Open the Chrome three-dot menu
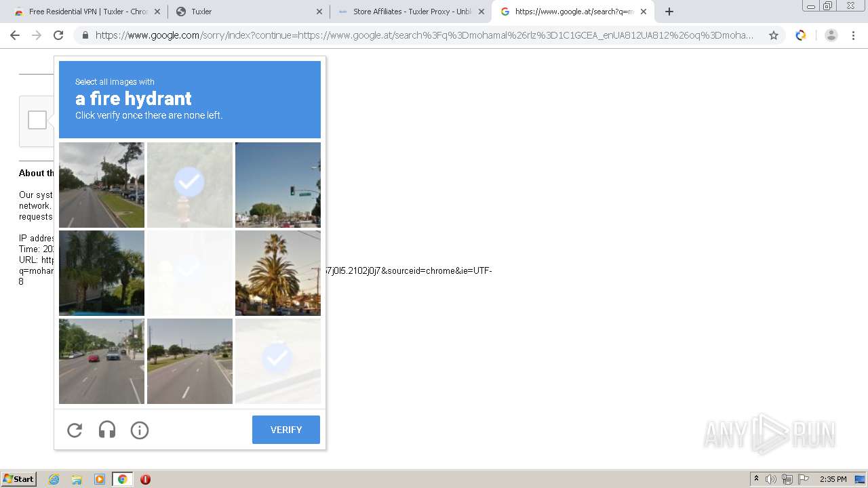868x488 pixels. [854, 35]
